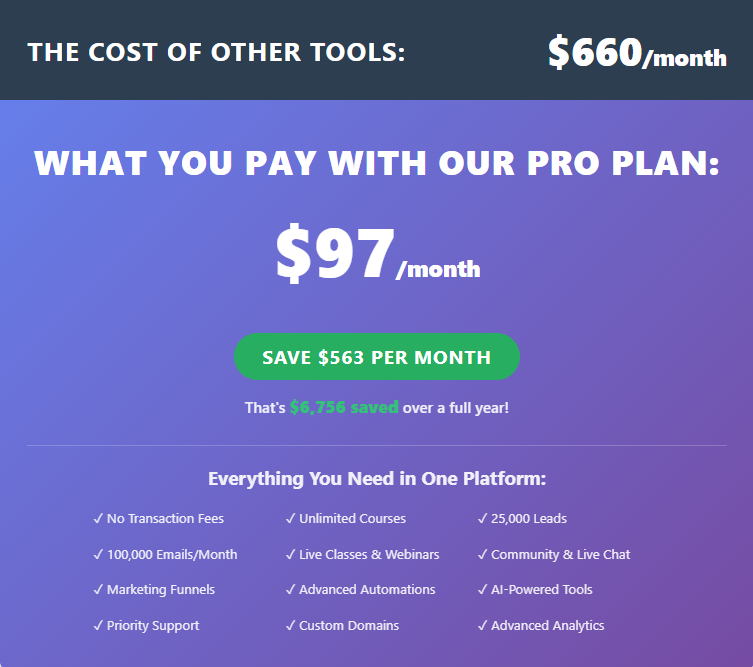Click the checkmark next to Unlimited Courses

tap(290, 519)
